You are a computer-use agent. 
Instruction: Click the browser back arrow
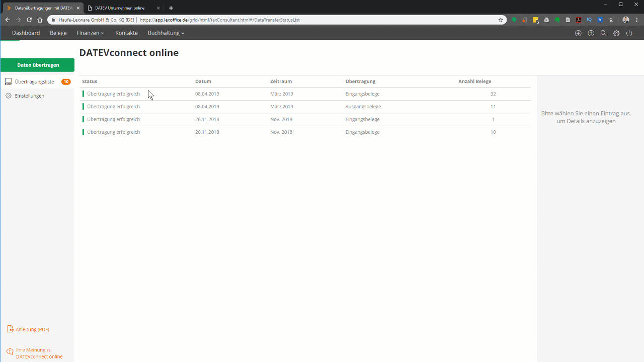pyautogui.click(x=8, y=20)
